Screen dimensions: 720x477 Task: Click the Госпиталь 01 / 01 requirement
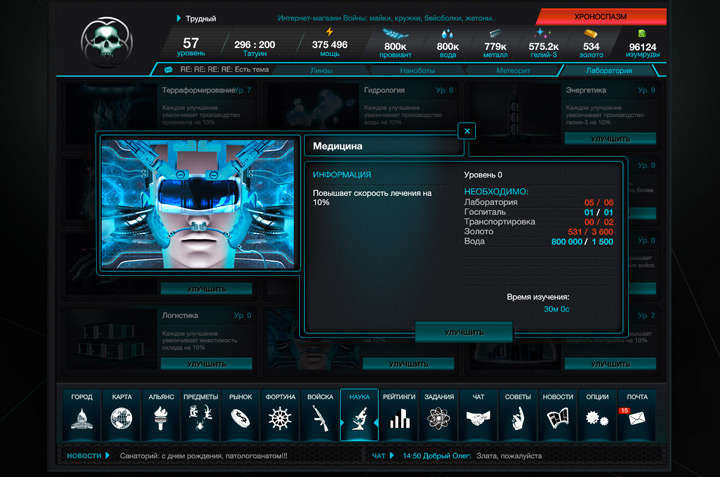[x=539, y=212]
